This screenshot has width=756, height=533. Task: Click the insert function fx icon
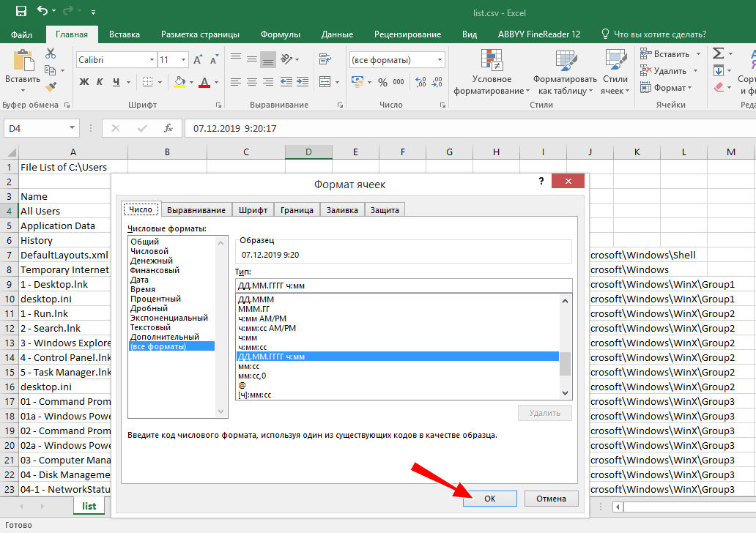tap(168, 128)
